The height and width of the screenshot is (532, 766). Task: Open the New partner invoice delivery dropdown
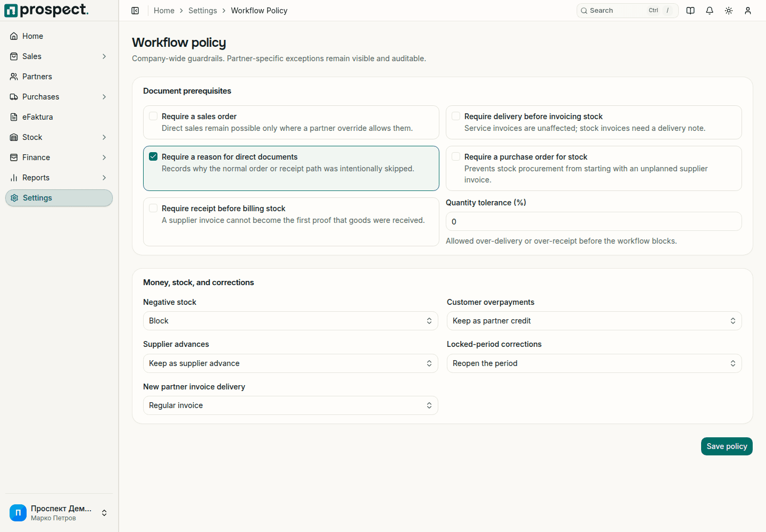point(290,405)
